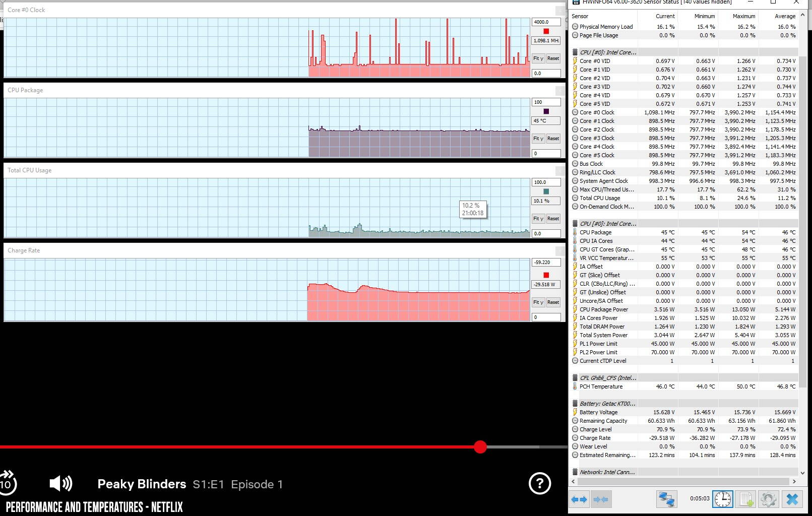This screenshot has width=812, height=516.
Task: Select the Wear Level row
Action: tap(684, 446)
